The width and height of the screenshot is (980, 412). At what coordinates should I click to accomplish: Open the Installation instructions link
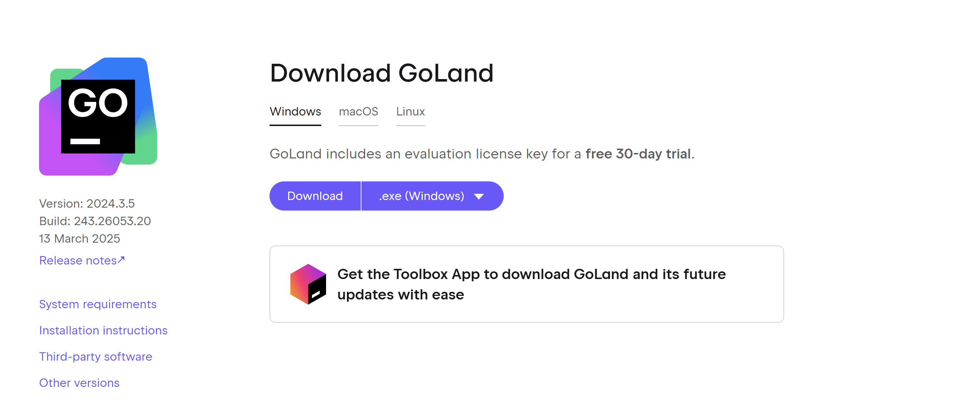[103, 330]
